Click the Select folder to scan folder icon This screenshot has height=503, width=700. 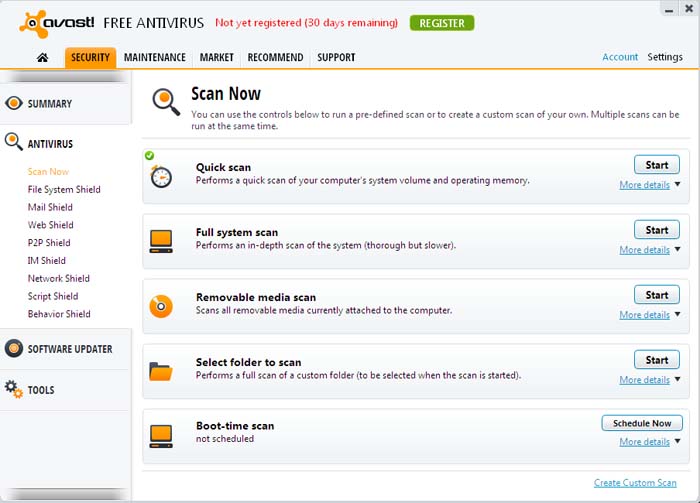(x=161, y=371)
